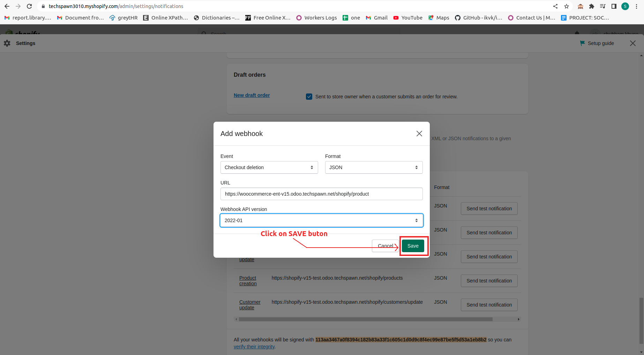Click the browser profile avatar
This screenshot has width=644, height=355.
pyautogui.click(x=625, y=6)
